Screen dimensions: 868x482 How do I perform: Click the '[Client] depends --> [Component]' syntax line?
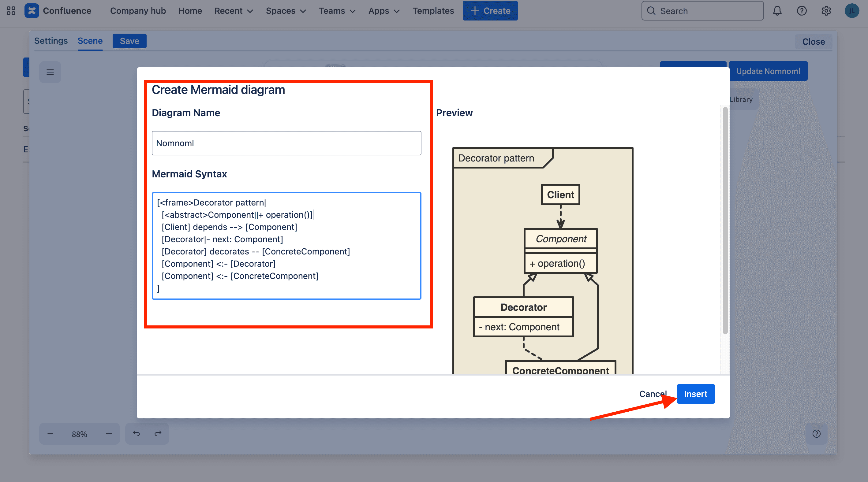[229, 227]
